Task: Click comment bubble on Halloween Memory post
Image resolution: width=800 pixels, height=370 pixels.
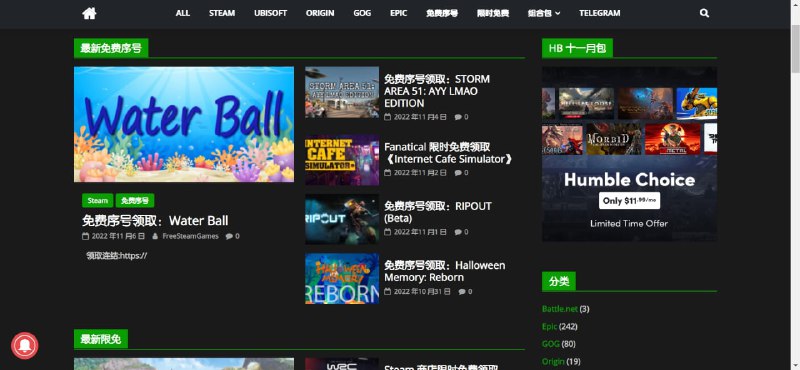Action: tap(462, 291)
